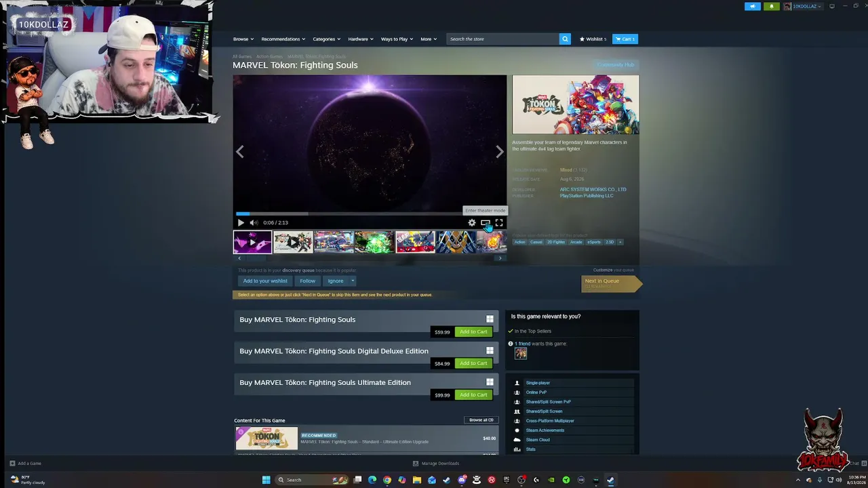Image resolution: width=868 pixels, height=488 pixels.
Task: Open PlayStation Publishing LLC publisher page
Action: pos(587,196)
